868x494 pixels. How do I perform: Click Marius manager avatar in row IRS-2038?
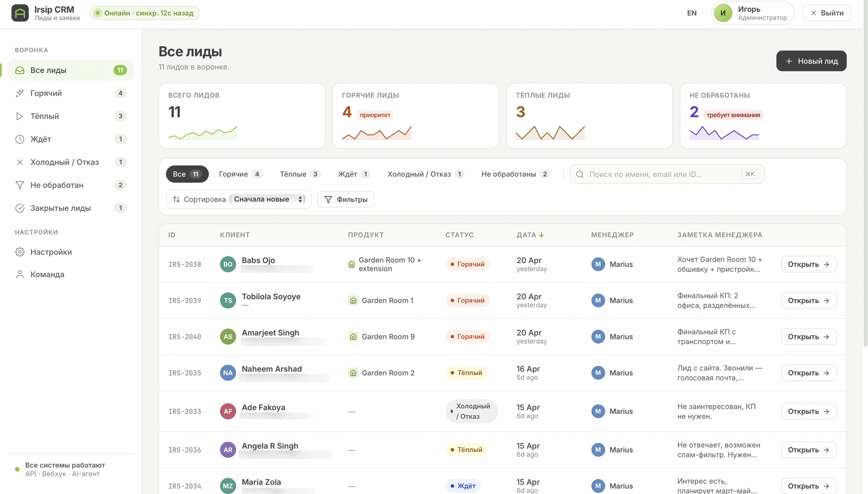(598, 265)
